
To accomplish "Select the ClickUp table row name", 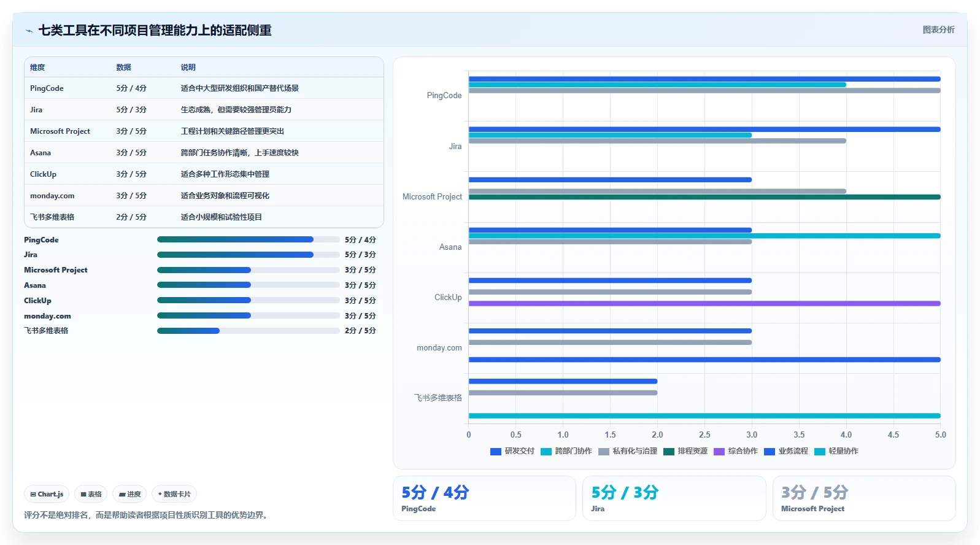I will [x=43, y=174].
